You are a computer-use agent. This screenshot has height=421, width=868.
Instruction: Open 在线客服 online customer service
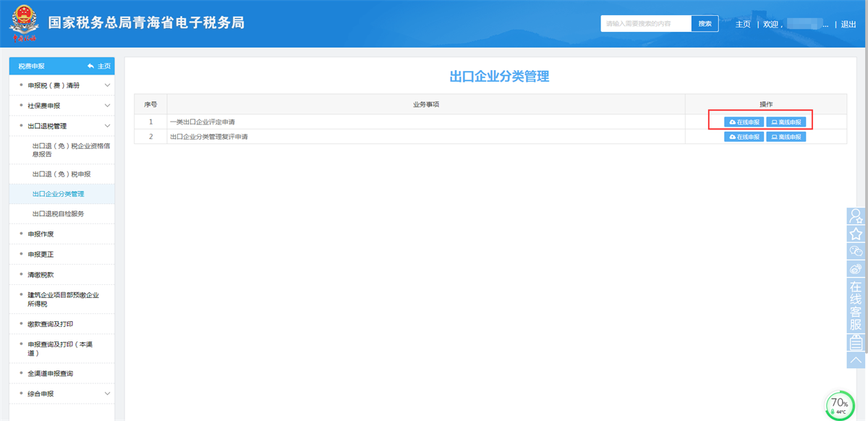tap(856, 306)
